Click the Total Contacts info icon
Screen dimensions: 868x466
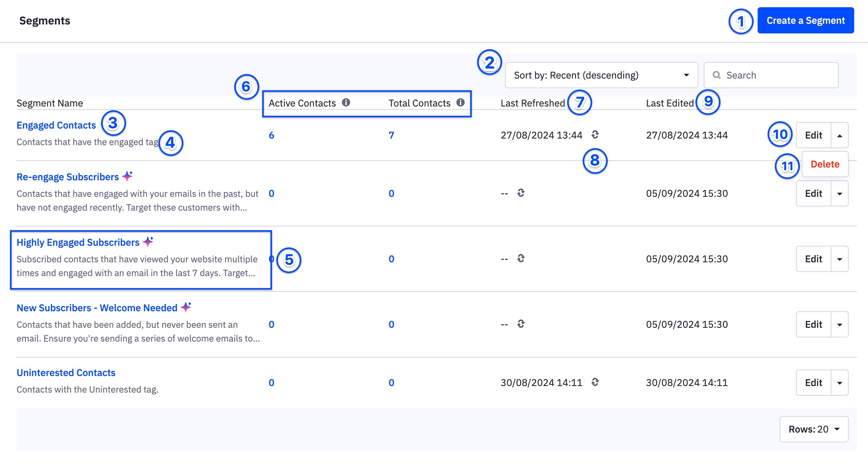[x=460, y=102]
